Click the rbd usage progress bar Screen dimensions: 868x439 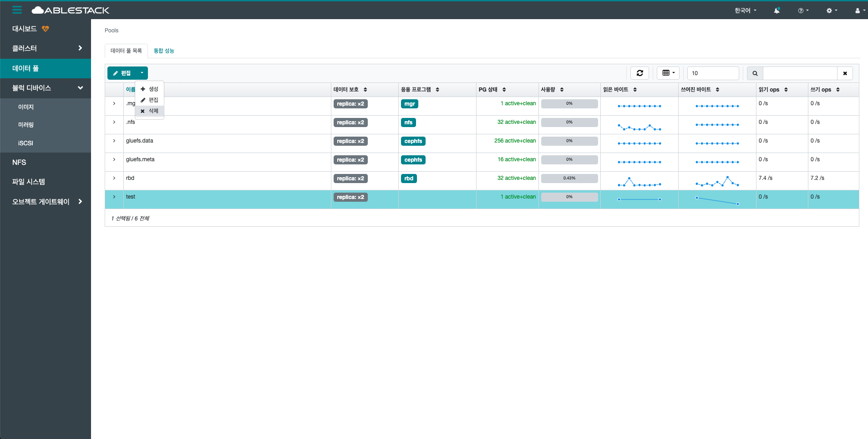point(569,178)
